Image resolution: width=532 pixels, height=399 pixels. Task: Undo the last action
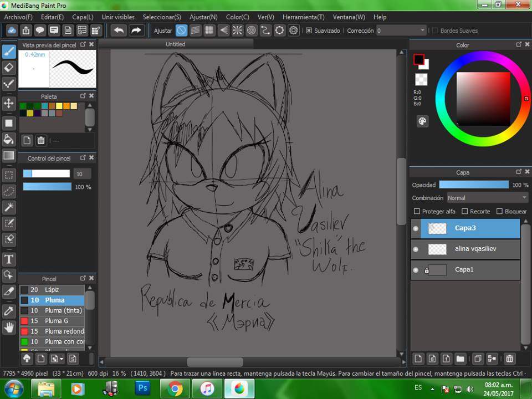(x=119, y=30)
